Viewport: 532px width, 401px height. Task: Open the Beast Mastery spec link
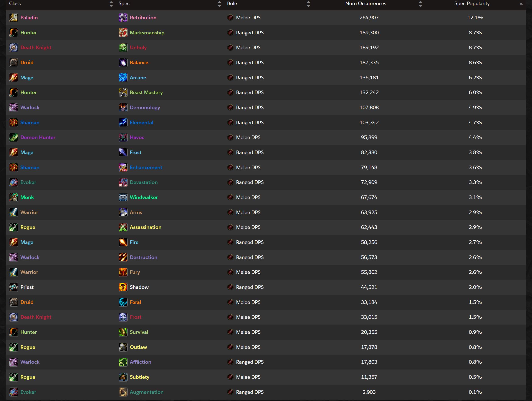[146, 92]
